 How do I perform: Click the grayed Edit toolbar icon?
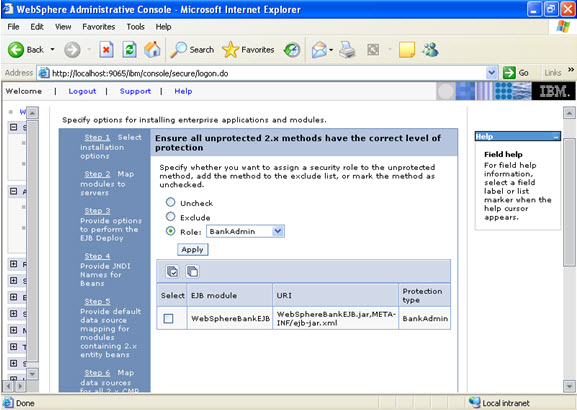[373, 50]
